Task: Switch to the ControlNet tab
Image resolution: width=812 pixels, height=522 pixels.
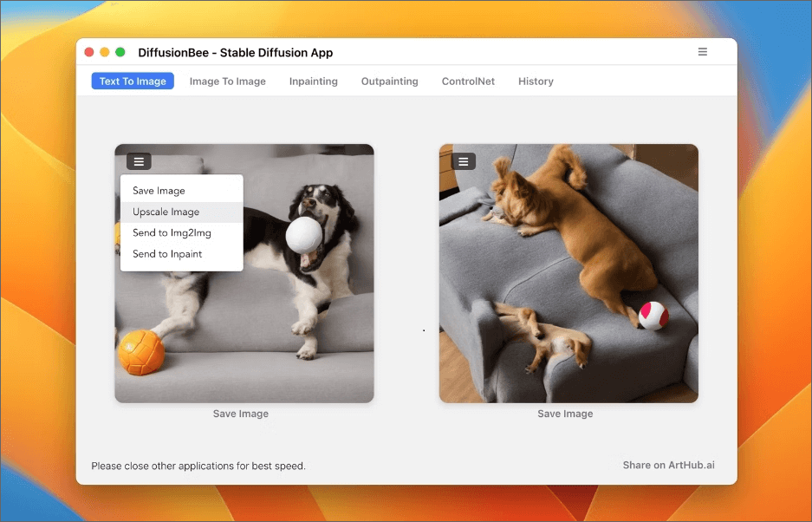Action: coord(468,82)
